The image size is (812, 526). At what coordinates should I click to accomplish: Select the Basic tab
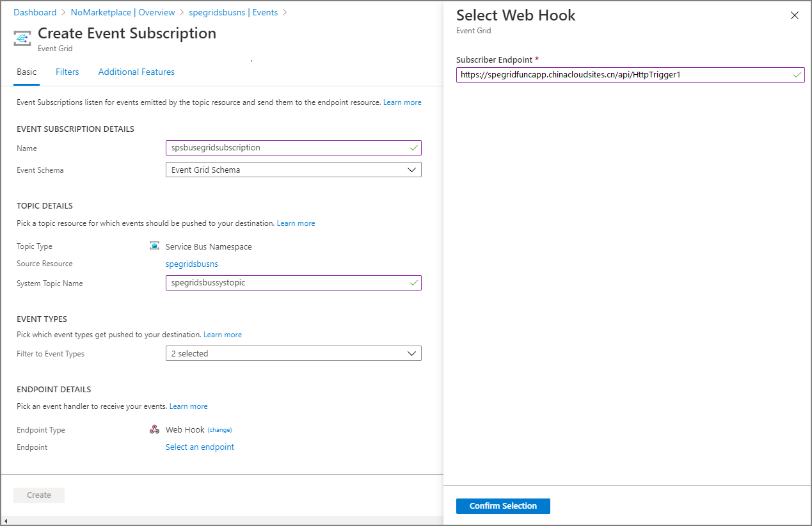tap(27, 72)
